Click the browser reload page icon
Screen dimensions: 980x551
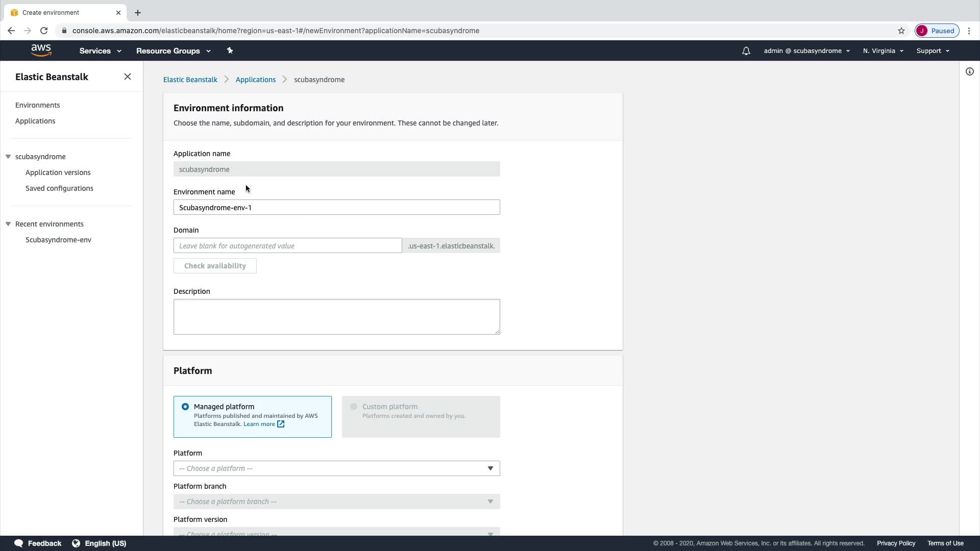click(x=44, y=31)
